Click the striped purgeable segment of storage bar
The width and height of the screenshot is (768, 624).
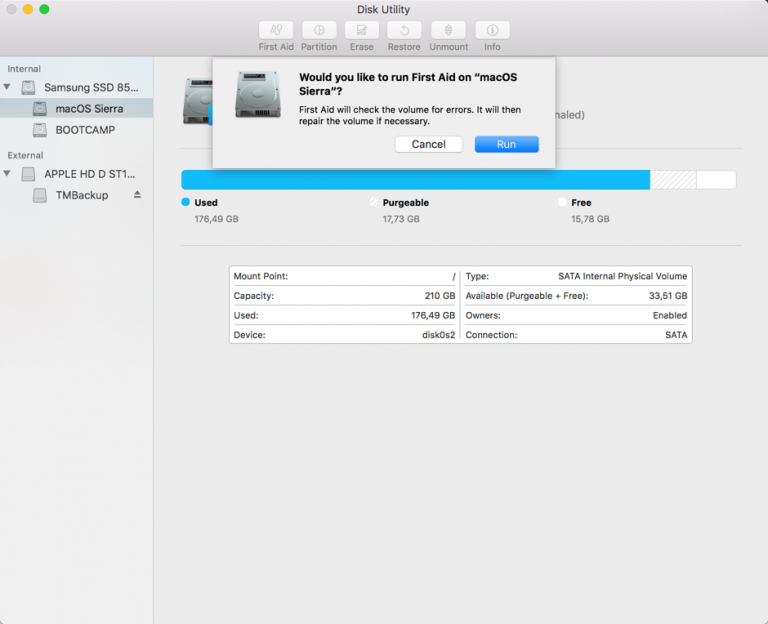tap(673, 180)
